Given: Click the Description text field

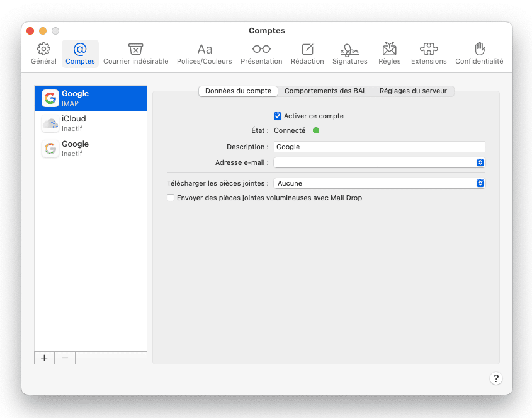Looking at the screenshot, I should [379, 147].
